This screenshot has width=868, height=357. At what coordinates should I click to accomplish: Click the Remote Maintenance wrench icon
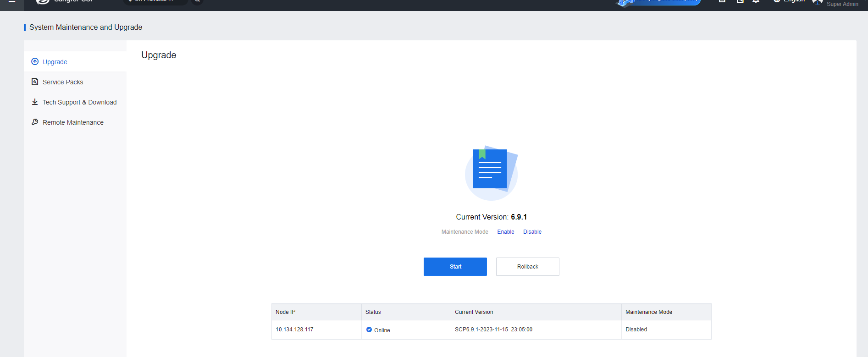(x=35, y=122)
